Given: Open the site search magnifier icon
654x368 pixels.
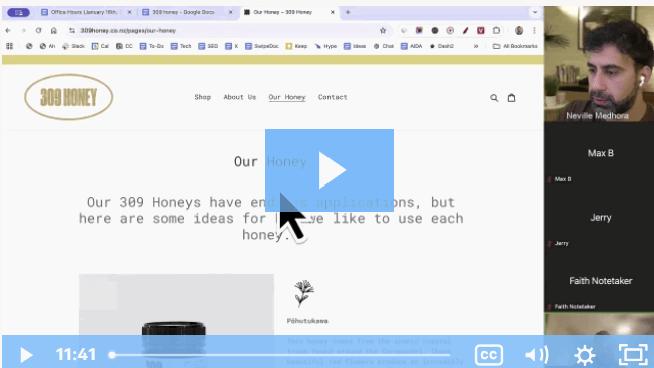Looking at the screenshot, I should (x=494, y=98).
